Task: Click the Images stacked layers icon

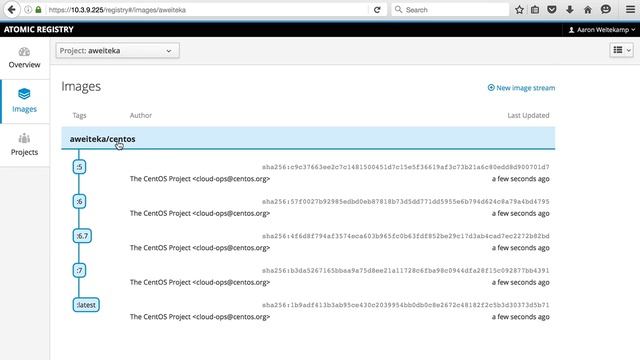Action: click(x=24, y=94)
